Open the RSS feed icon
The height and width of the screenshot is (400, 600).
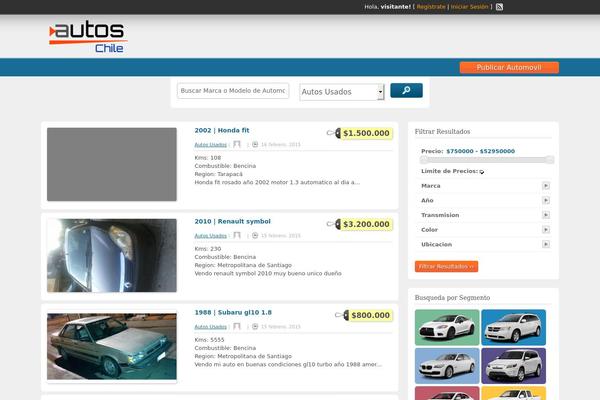(x=499, y=7)
